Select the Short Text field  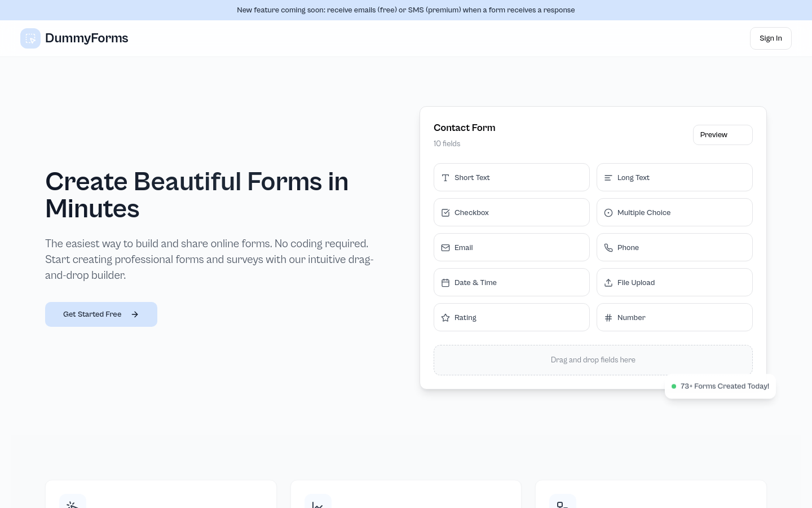click(x=511, y=177)
